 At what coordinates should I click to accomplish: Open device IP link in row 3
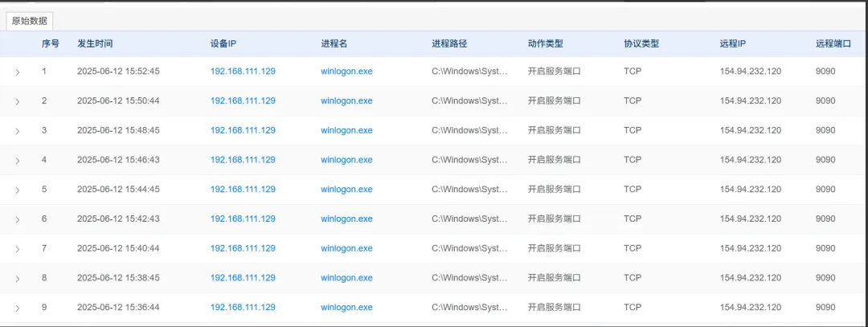tap(243, 130)
